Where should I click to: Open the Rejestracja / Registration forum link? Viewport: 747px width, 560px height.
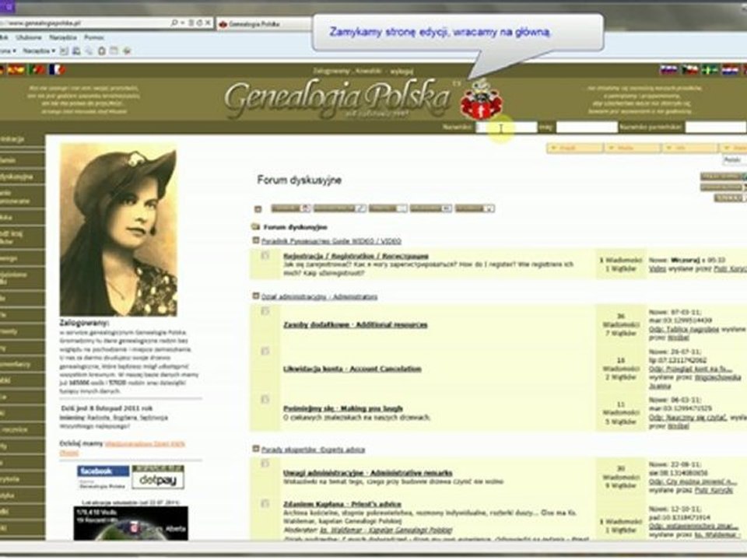[x=356, y=256]
